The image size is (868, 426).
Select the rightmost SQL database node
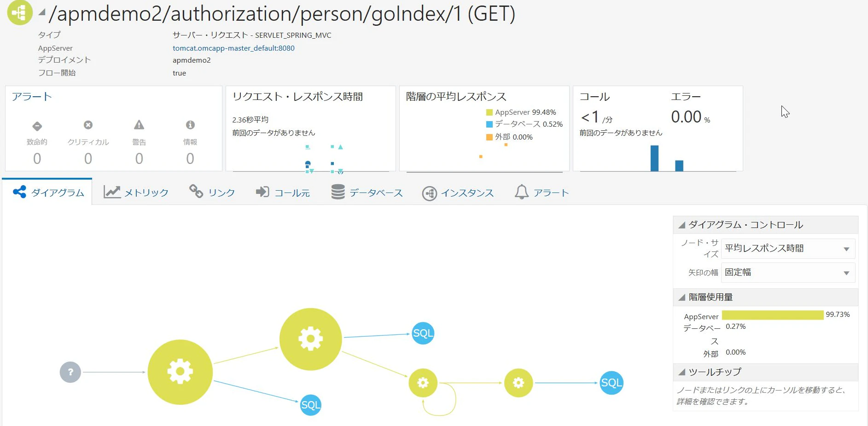612,383
